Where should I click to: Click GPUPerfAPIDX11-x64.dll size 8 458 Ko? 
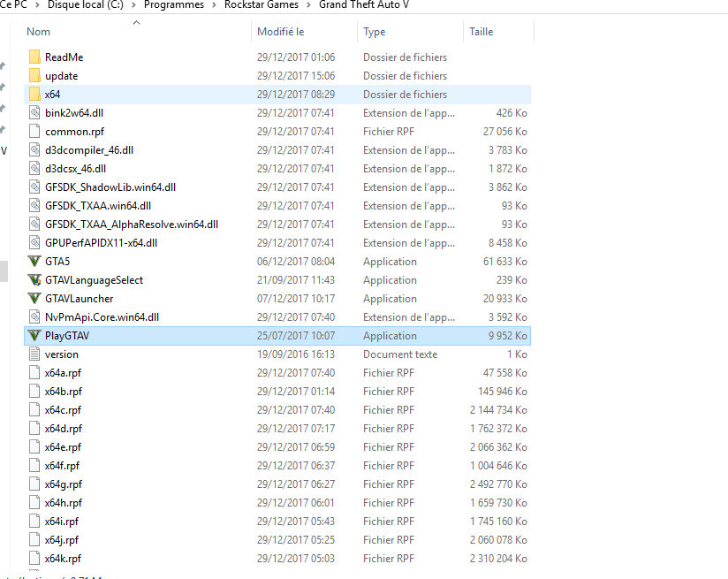[x=508, y=243]
